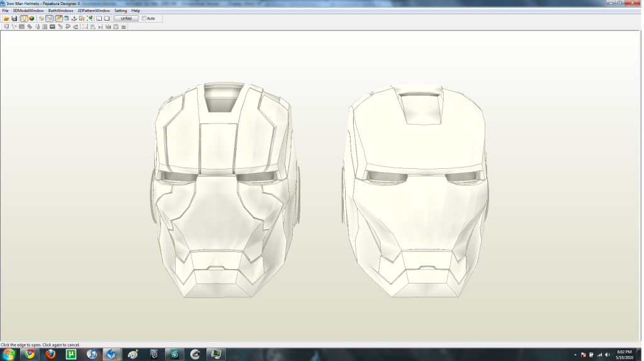
Task: Open the File menu
Action: [5, 11]
